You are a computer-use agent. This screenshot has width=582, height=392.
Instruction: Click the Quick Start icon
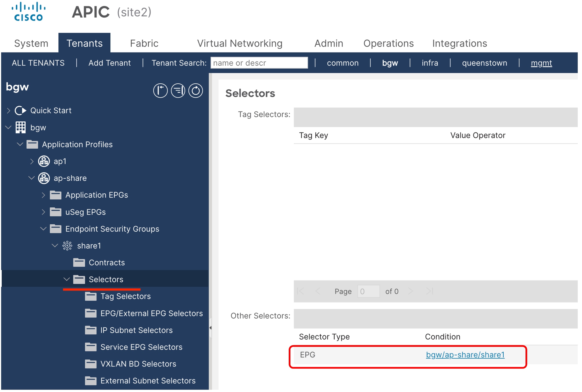click(x=20, y=110)
